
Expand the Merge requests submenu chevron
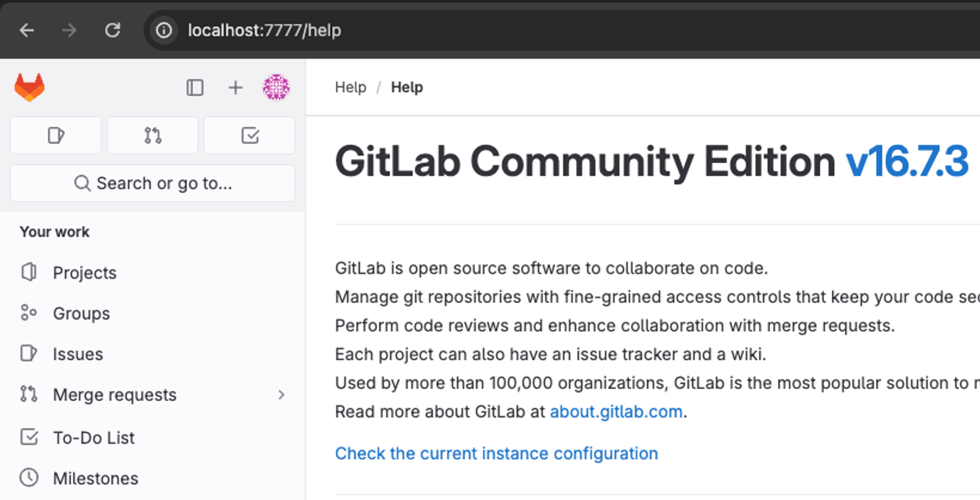(281, 395)
